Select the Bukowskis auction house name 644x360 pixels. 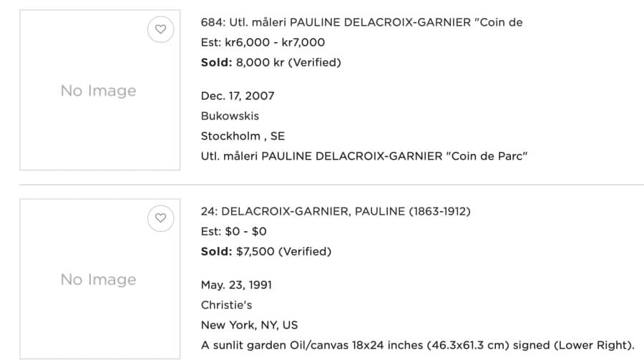click(x=230, y=116)
